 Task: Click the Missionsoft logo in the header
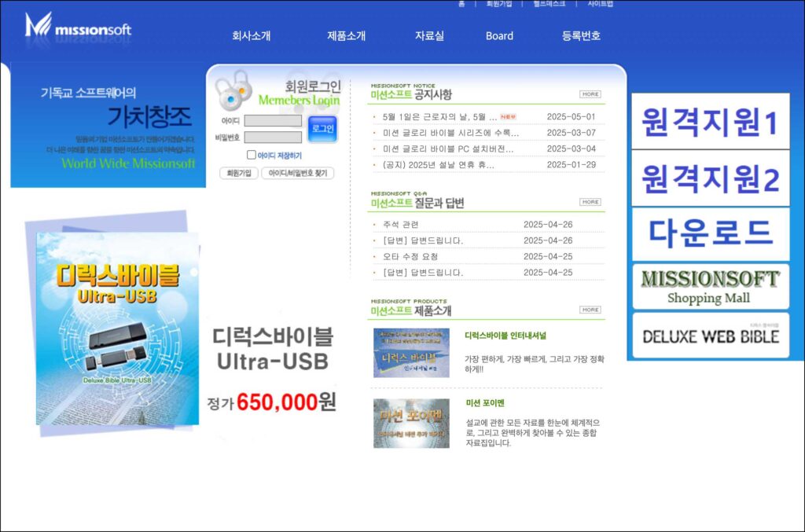pyautogui.click(x=78, y=26)
